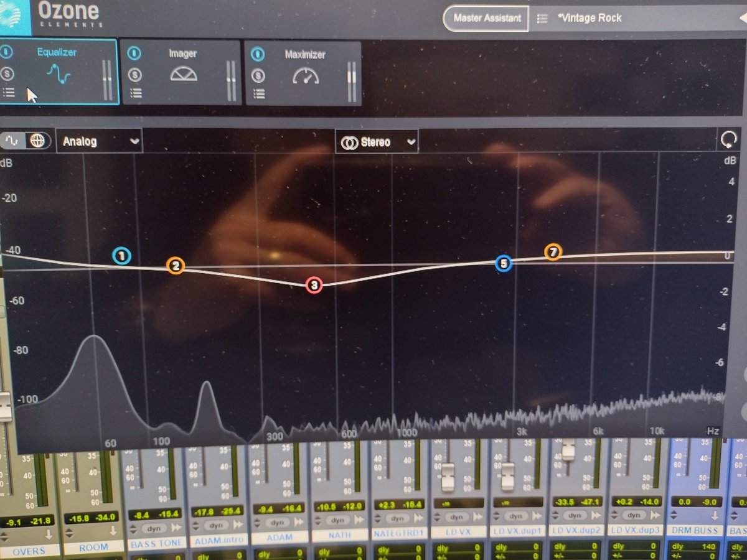
Task: Select the NATH track name
Action: pos(339,535)
